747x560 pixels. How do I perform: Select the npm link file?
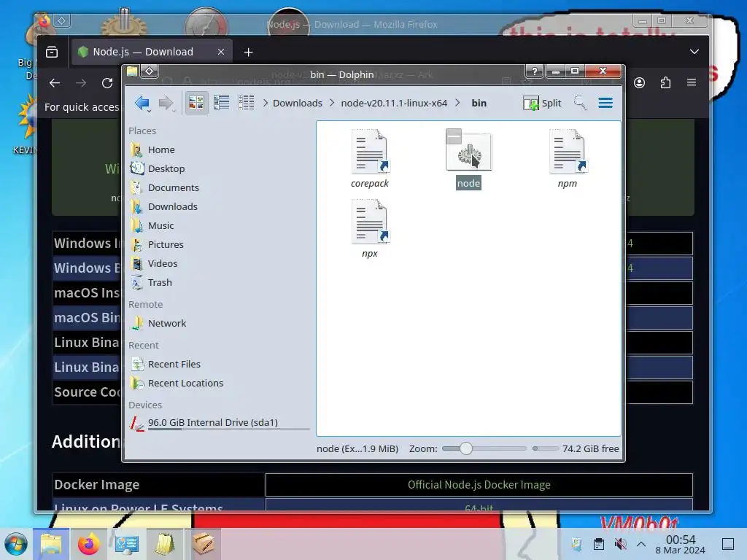tap(567, 158)
